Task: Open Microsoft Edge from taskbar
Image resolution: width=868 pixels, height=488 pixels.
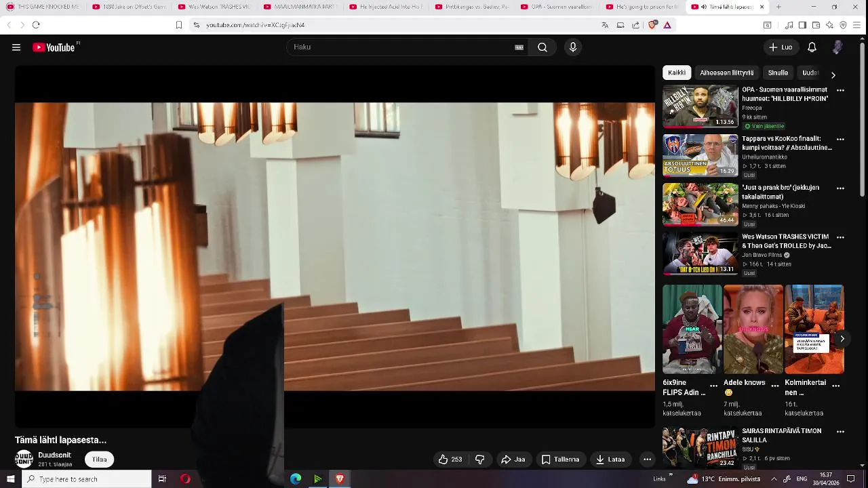Action: pyautogui.click(x=296, y=479)
